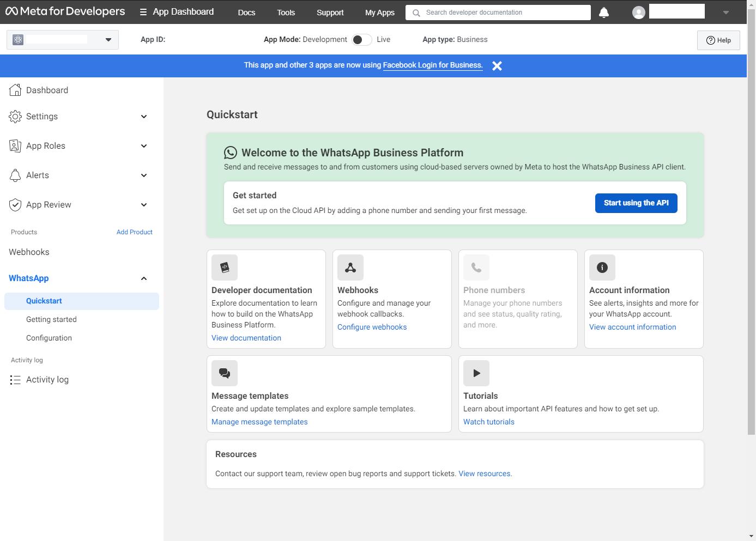Screen dimensions: 756x541
Task: Click the App Dashboard title text
Action: [x=183, y=12]
